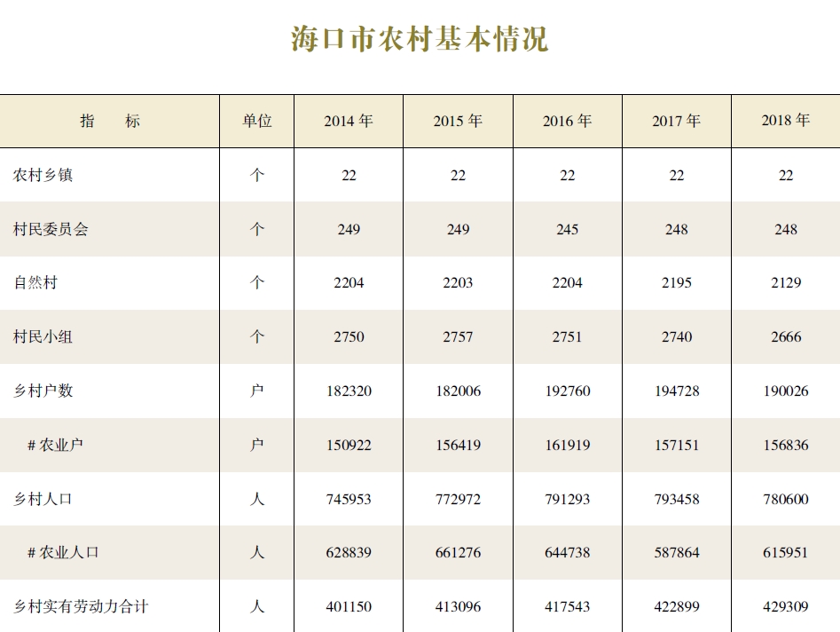The image size is (840, 632).
Task: Select the 指标 column header
Action: coord(110,121)
